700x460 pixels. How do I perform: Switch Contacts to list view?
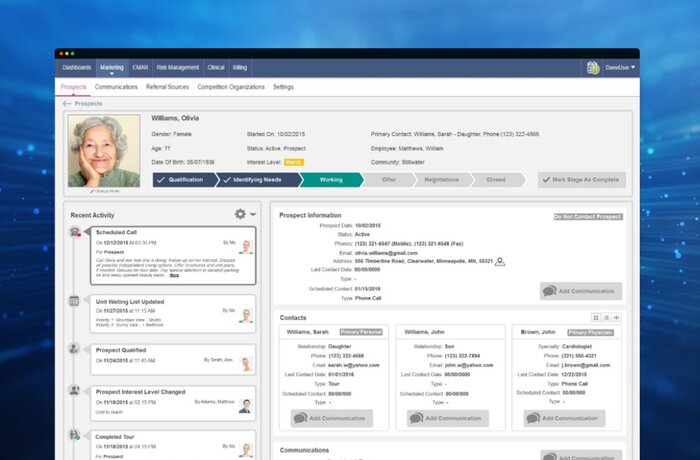(x=606, y=317)
